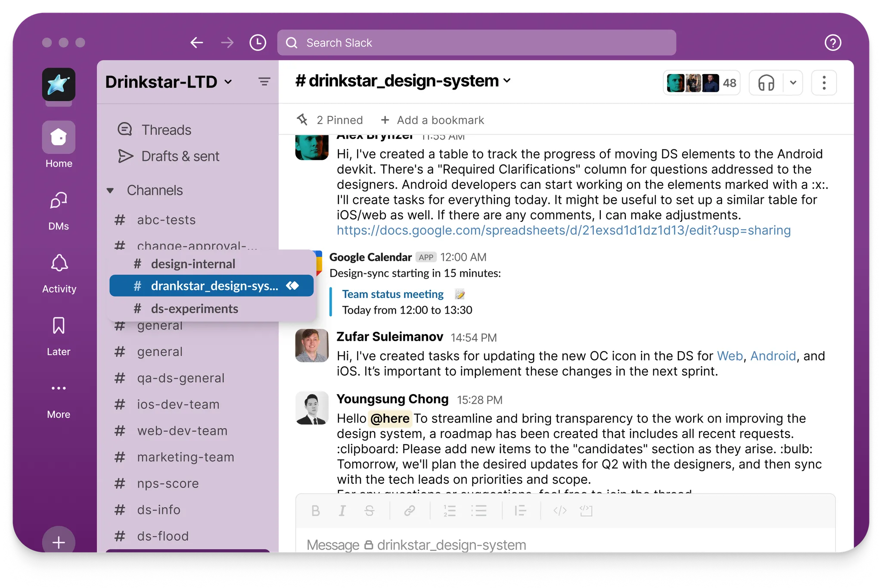The height and width of the screenshot is (588, 882).
Task: Start a huddle with headphones icon
Action: point(766,82)
